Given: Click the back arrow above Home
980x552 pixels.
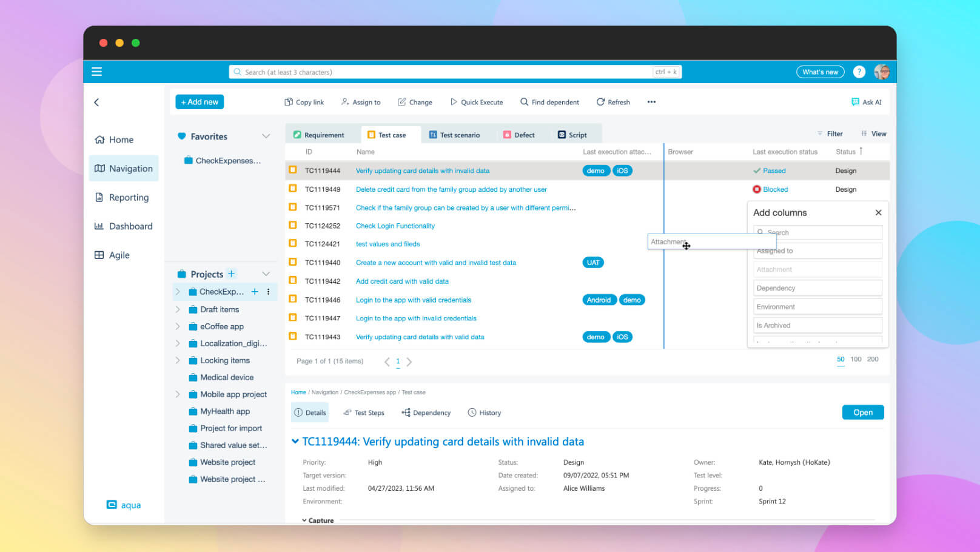Looking at the screenshot, I should click(96, 102).
